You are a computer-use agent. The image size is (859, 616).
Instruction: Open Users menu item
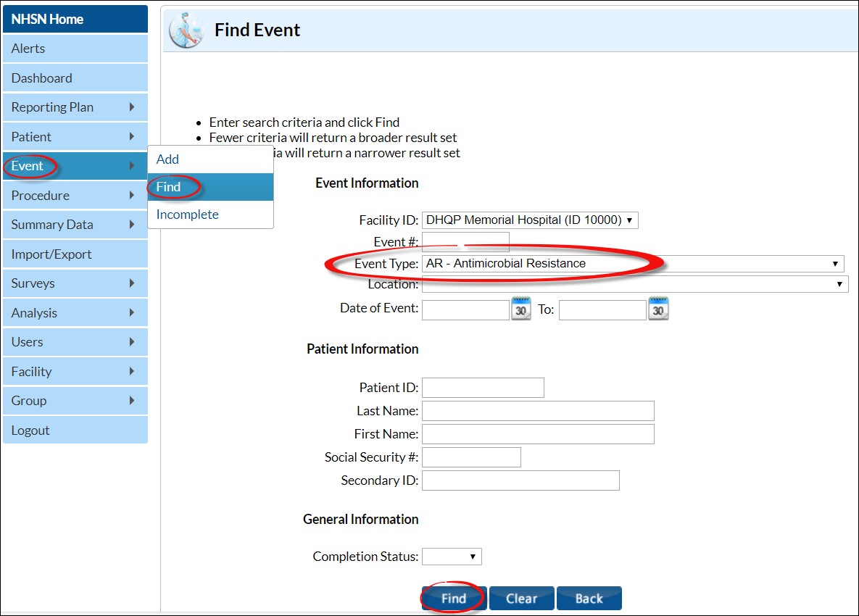pos(75,341)
